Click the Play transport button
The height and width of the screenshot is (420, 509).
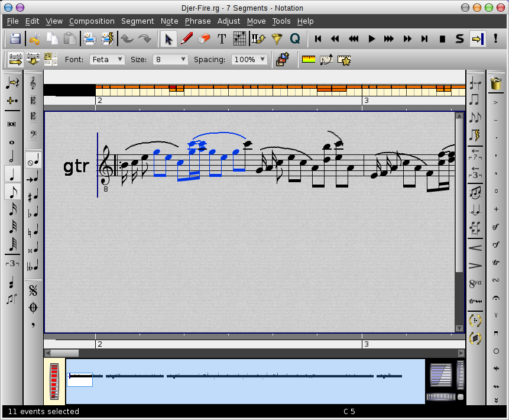[371, 39]
